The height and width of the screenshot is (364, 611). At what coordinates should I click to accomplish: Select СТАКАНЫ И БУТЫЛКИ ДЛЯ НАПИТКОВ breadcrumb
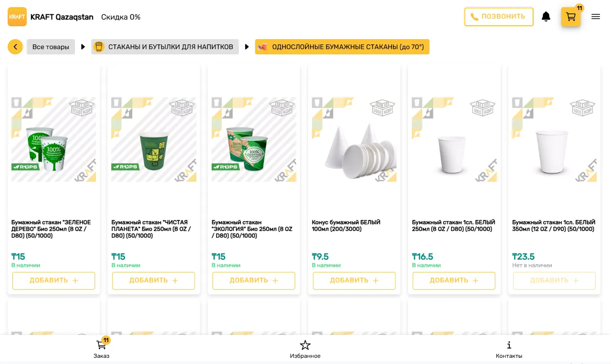tap(165, 47)
